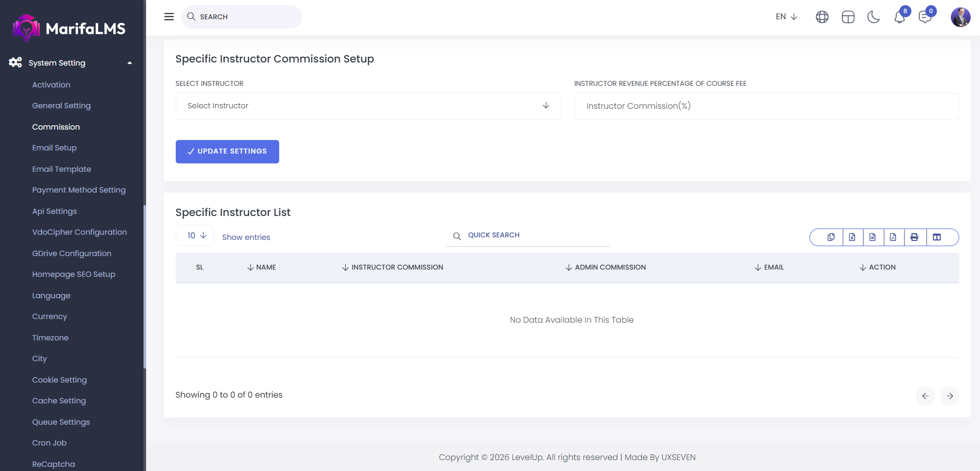Copy table data with the copy icon
The width and height of the screenshot is (980, 471).
pos(831,237)
